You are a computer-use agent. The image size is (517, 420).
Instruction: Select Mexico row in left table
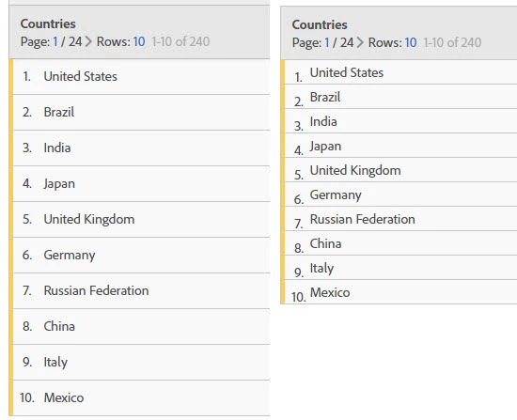click(x=141, y=397)
